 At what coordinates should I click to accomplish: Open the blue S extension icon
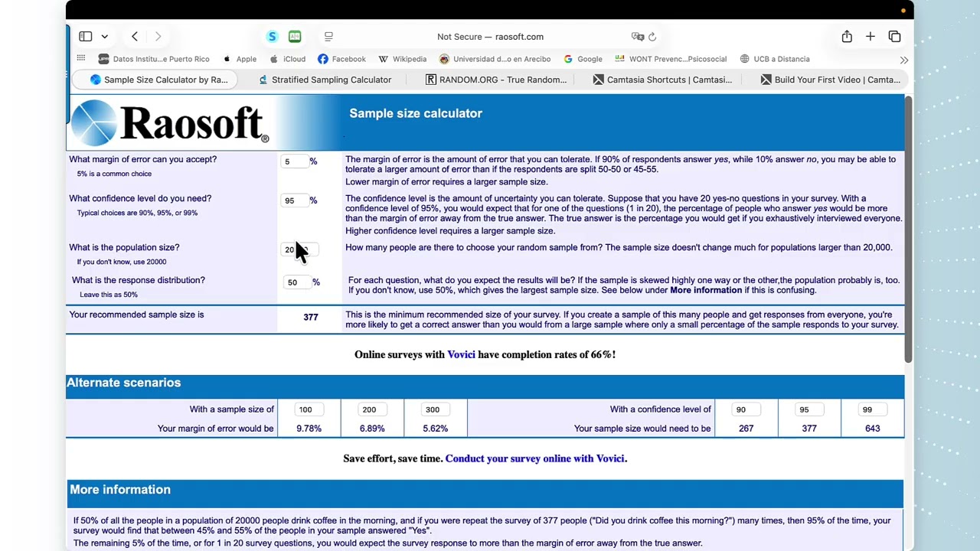[272, 37]
